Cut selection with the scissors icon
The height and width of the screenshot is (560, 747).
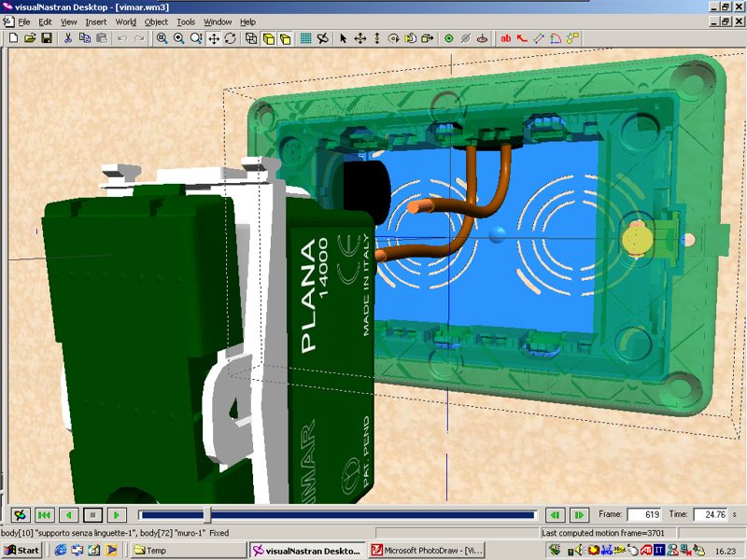pyautogui.click(x=68, y=38)
